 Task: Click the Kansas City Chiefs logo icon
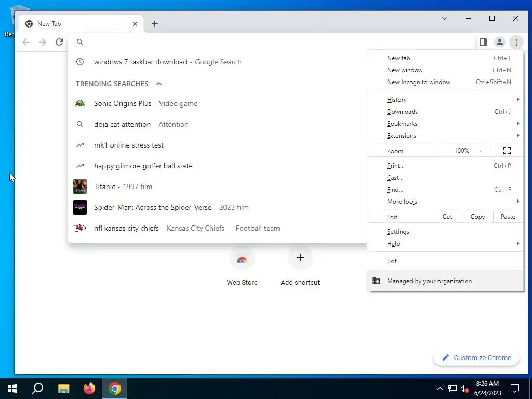pos(80,228)
